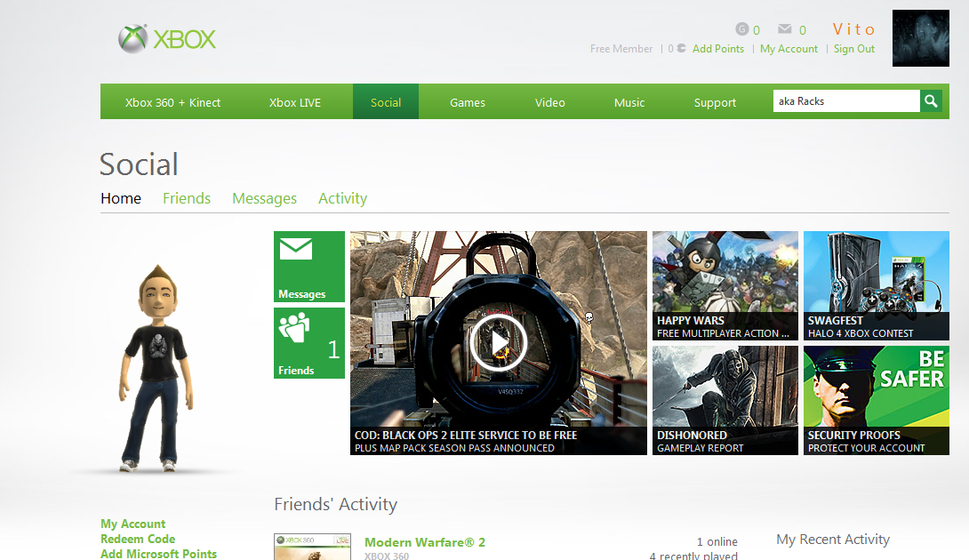Open the Support menu
This screenshot has width=969, height=560.
pos(715,102)
